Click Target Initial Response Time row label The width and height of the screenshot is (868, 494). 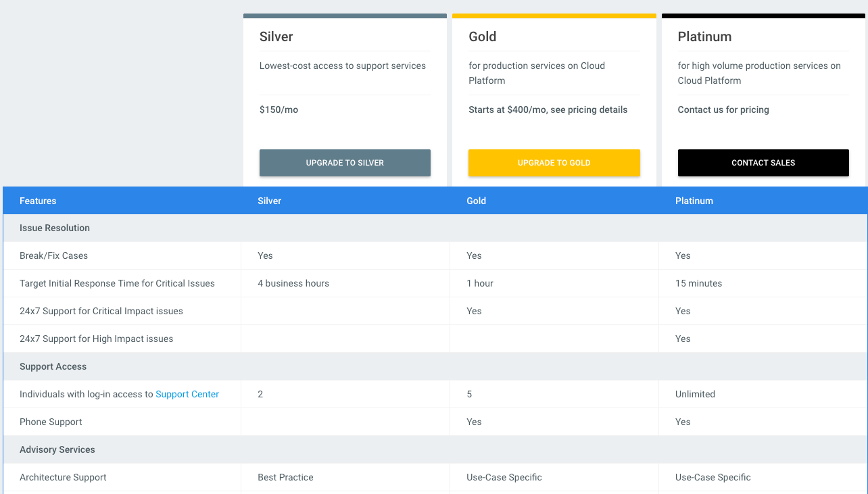117,283
